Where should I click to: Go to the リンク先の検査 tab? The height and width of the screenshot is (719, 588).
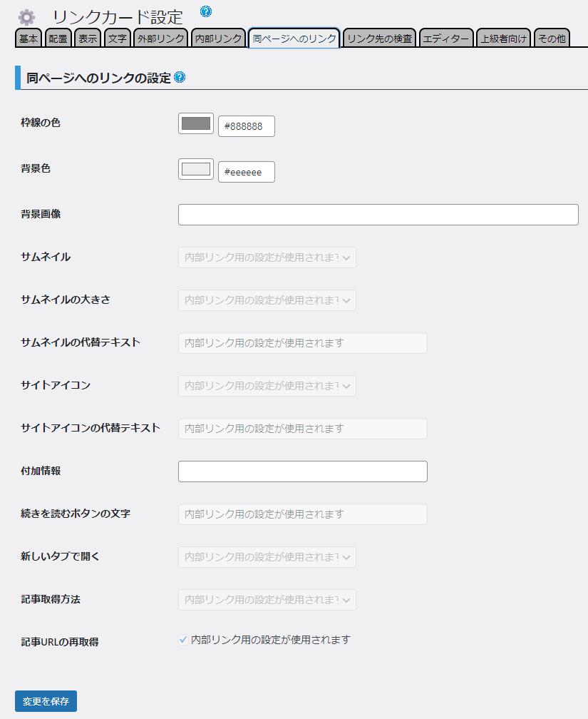pos(379,39)
